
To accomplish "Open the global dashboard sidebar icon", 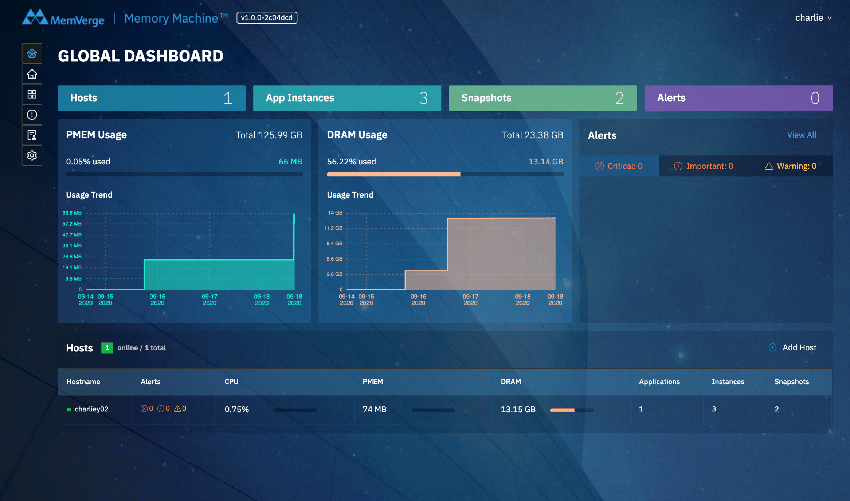I will [32, 53].
